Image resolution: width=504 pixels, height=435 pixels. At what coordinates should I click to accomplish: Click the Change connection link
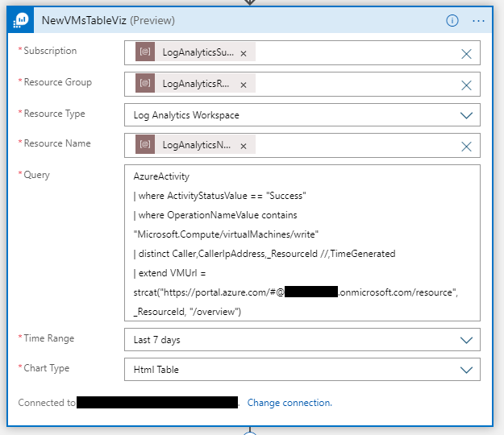point(289,403)
